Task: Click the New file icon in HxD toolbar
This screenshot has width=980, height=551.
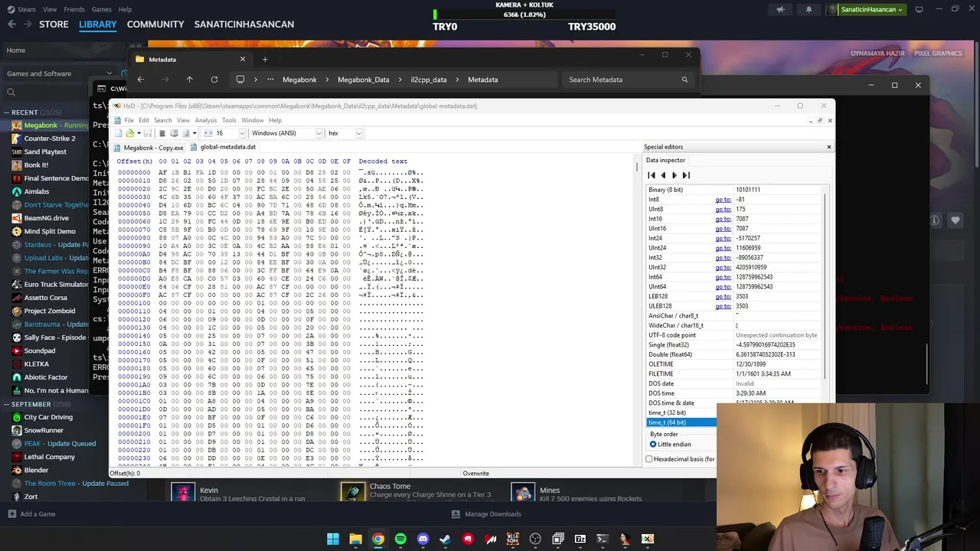Action: pyautogui.click(x=118, y=133)
